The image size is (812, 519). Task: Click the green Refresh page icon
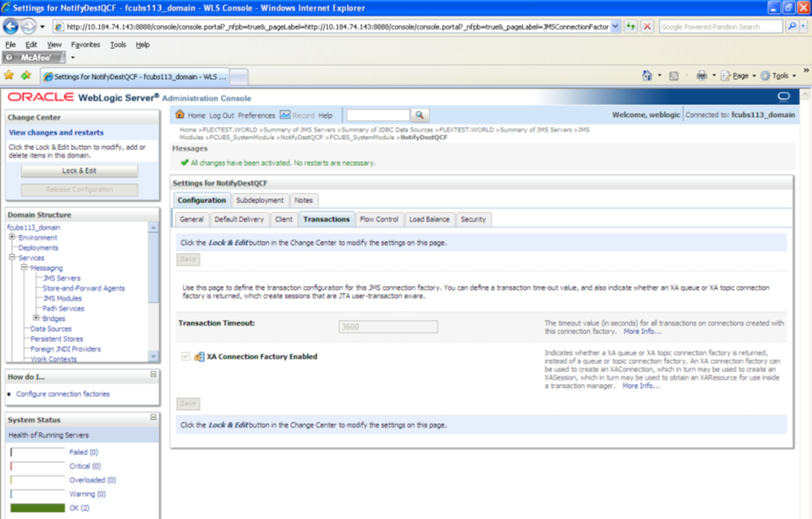[630, 26]
